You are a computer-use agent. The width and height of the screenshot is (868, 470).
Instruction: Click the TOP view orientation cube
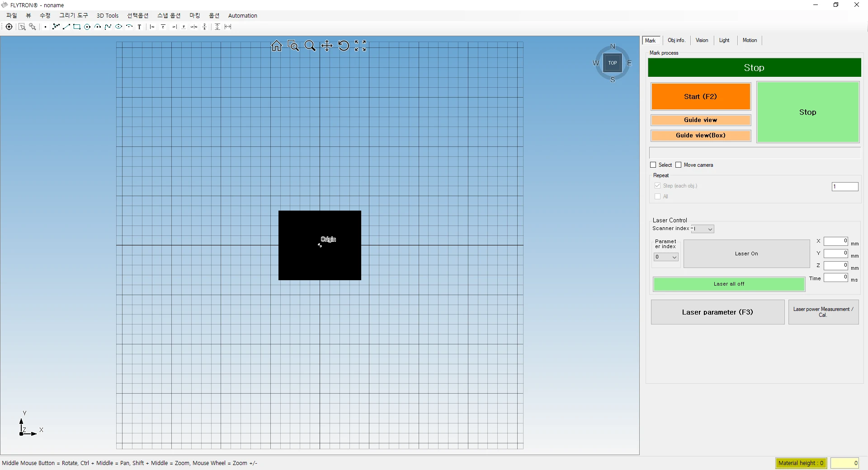coord(613,63)
